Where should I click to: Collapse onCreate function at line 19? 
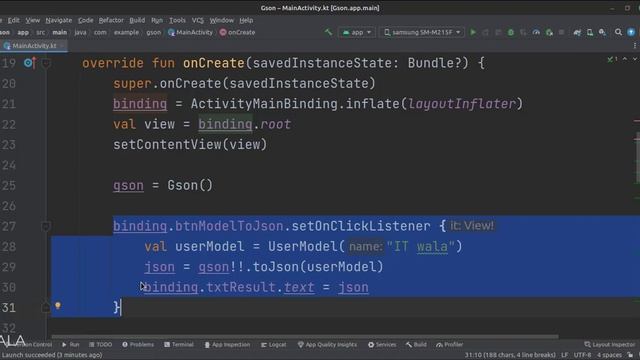click(x=46, y=63)
